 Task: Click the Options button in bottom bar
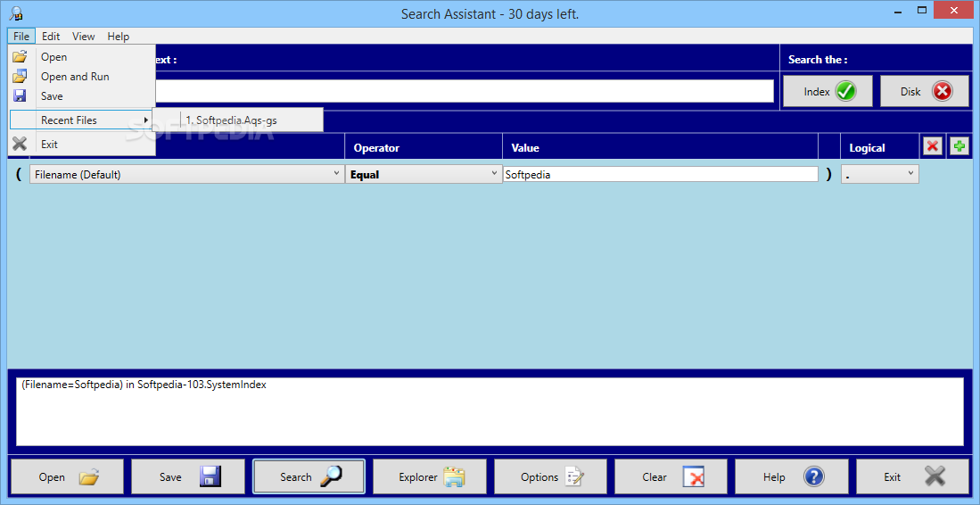pos(550,477)
